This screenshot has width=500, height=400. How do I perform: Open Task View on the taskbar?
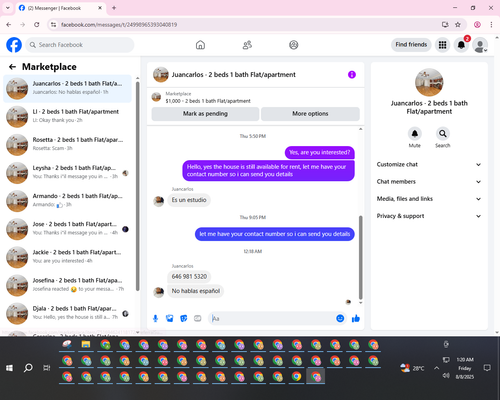[x=47, y=368]
